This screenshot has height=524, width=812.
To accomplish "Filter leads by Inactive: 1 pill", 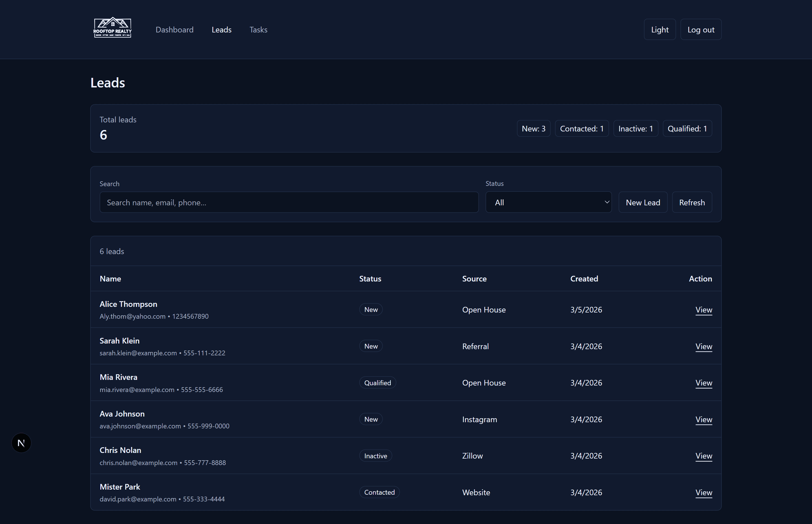I will pos(635,128).
